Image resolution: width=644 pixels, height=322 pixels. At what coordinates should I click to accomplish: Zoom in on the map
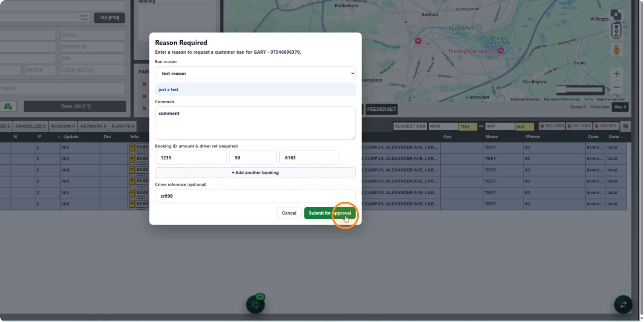click(x=617, y=74)
